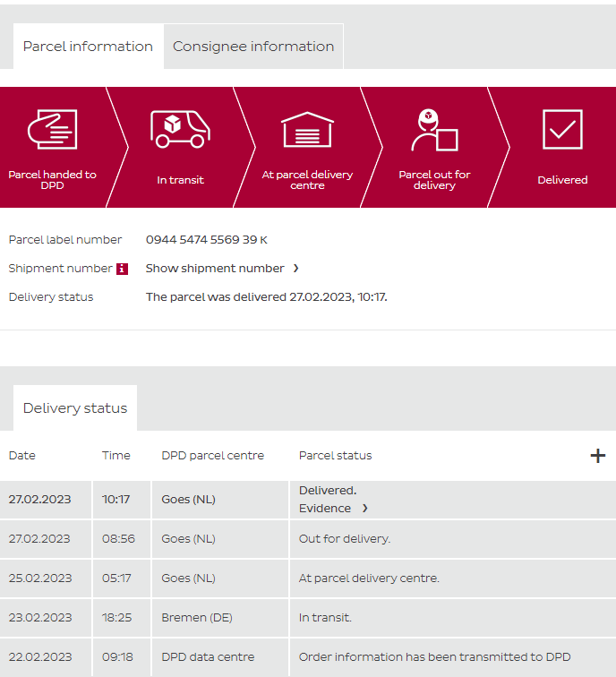Click the In transit van icon
The width and height of the screenshot is (616, 677).
(180, 130)
